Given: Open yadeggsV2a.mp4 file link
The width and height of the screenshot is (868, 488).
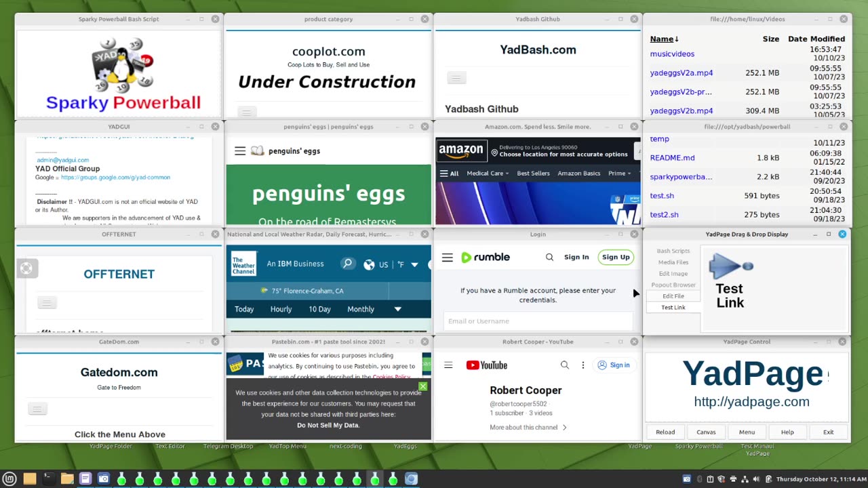Looking at the screenshot, I should pos(682,73).
